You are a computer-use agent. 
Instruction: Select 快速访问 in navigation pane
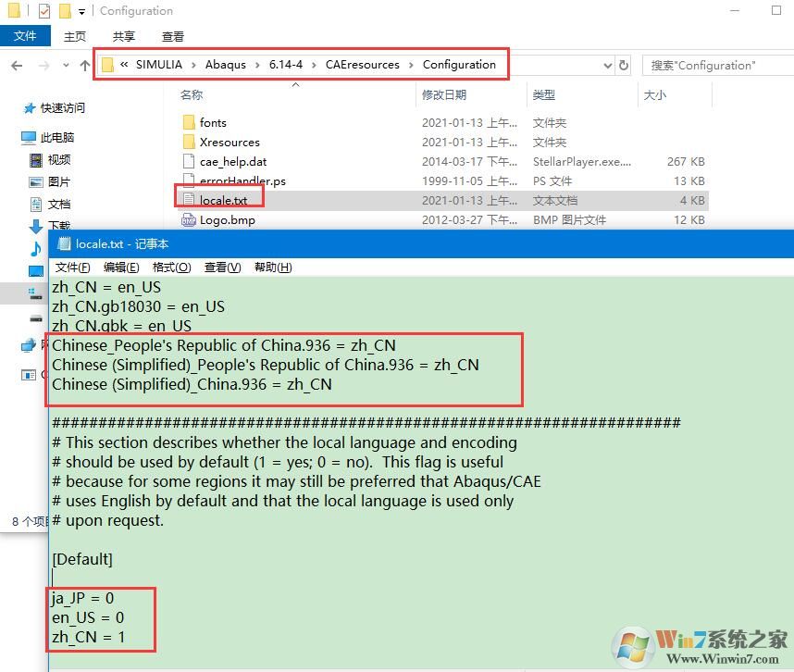coord(63,108)
